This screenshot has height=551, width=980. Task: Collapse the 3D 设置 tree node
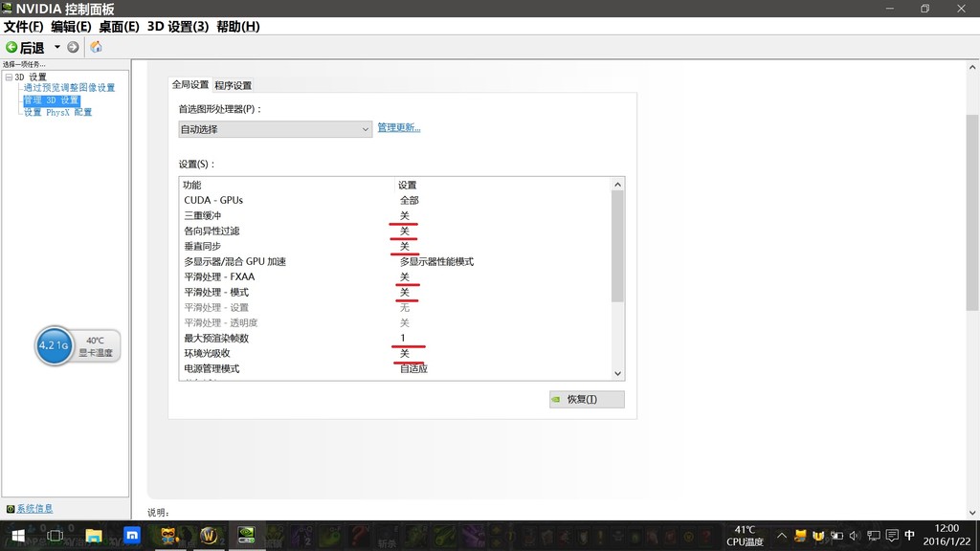[10, 76]
